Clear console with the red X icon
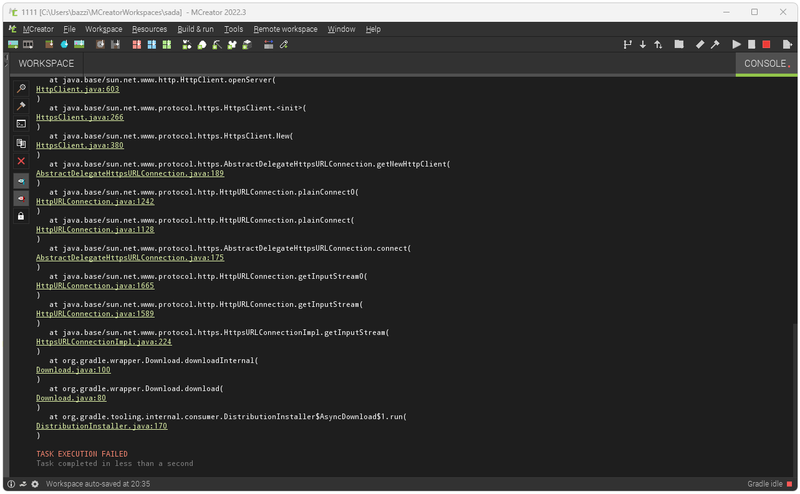Image resolution: width=800 pixels, height=494 pixels. coord(21,161)
